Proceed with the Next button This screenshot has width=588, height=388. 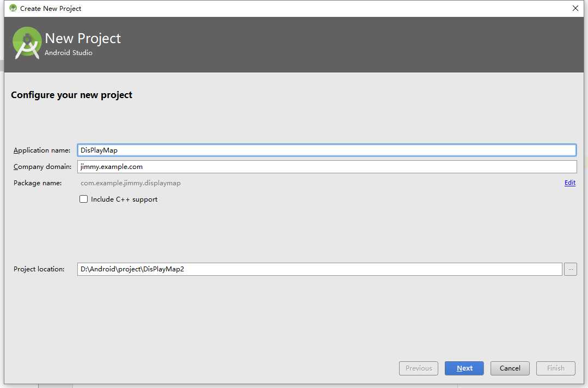coord(464,368)
